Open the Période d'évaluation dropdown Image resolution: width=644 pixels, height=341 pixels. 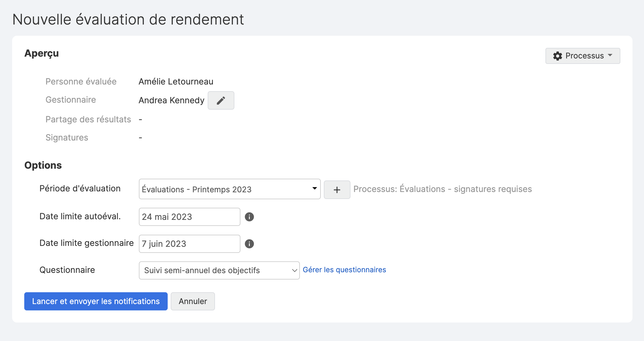click(229, 189)
